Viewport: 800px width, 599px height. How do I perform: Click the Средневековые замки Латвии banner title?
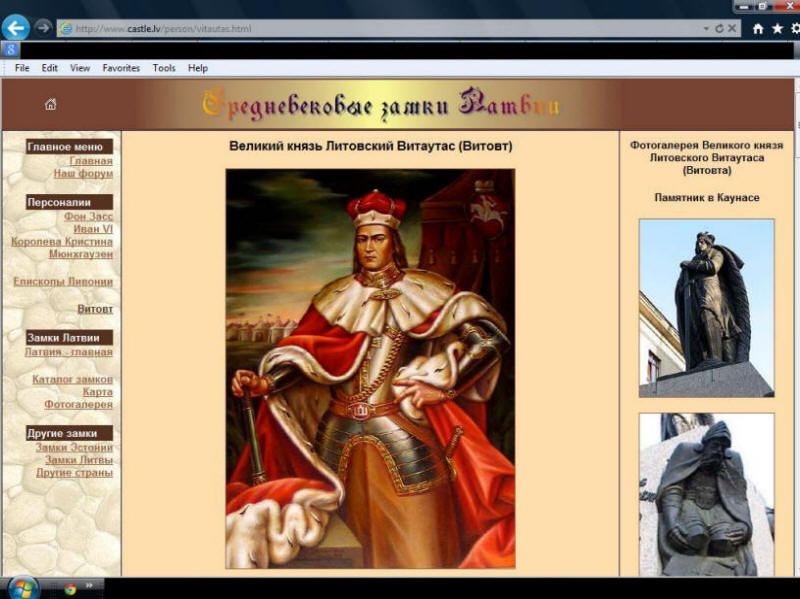(381, 106)
